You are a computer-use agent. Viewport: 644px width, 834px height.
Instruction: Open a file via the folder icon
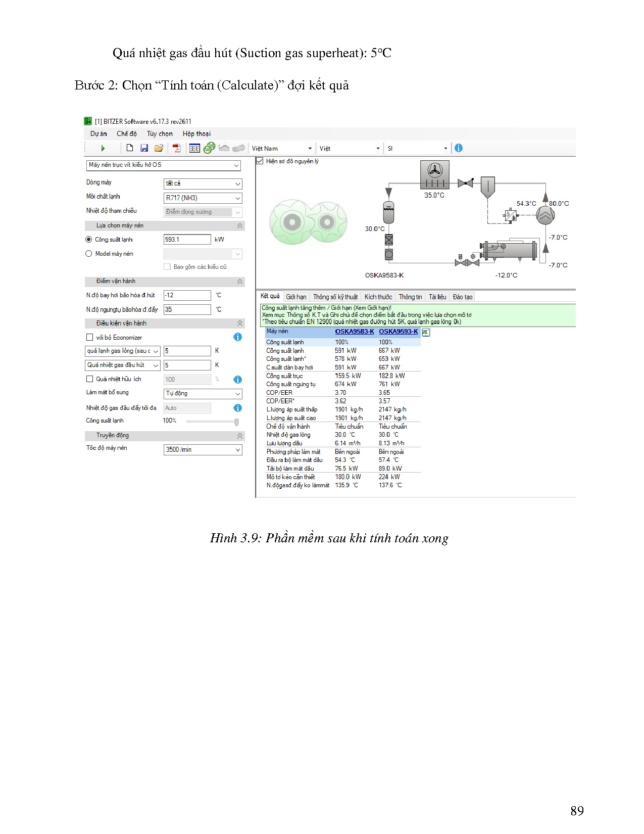click(x=159, y=148)
